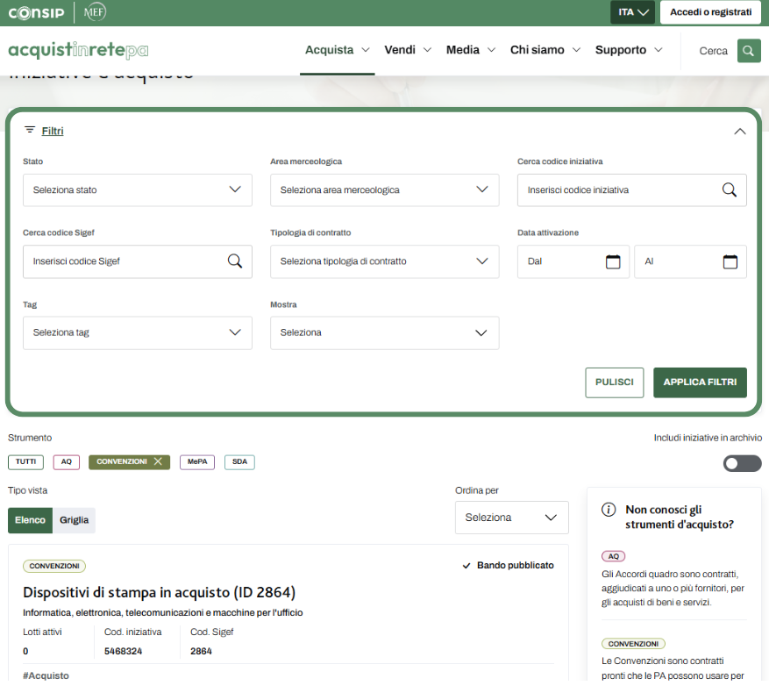
Task: Click the green search magnifier button
Action: 749,51
